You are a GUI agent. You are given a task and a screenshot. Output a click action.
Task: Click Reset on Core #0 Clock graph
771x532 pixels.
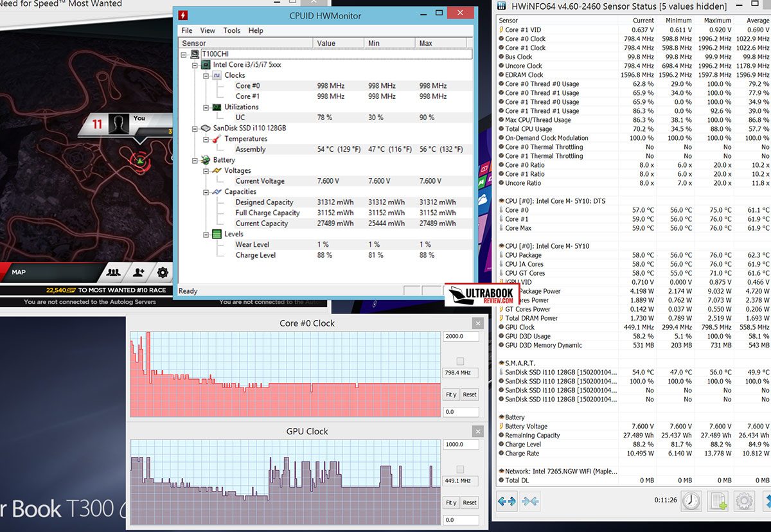pyautogui.click(x=470, y=395)
